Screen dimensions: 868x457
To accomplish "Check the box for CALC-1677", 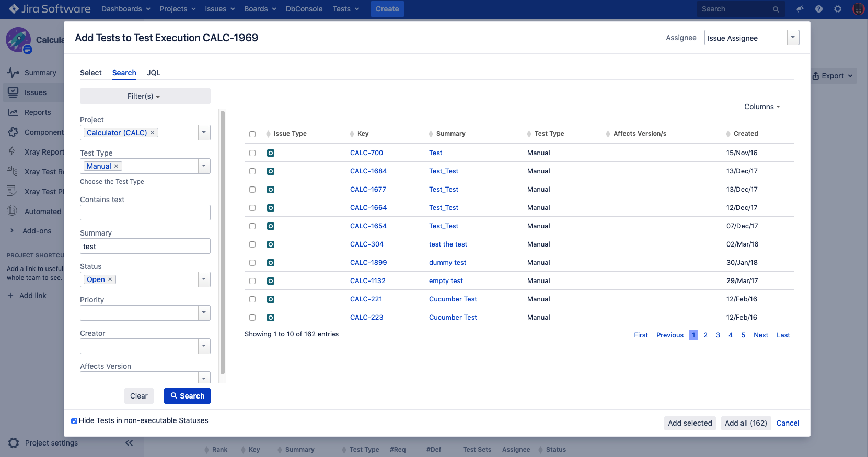I will [x=252, y=190].
